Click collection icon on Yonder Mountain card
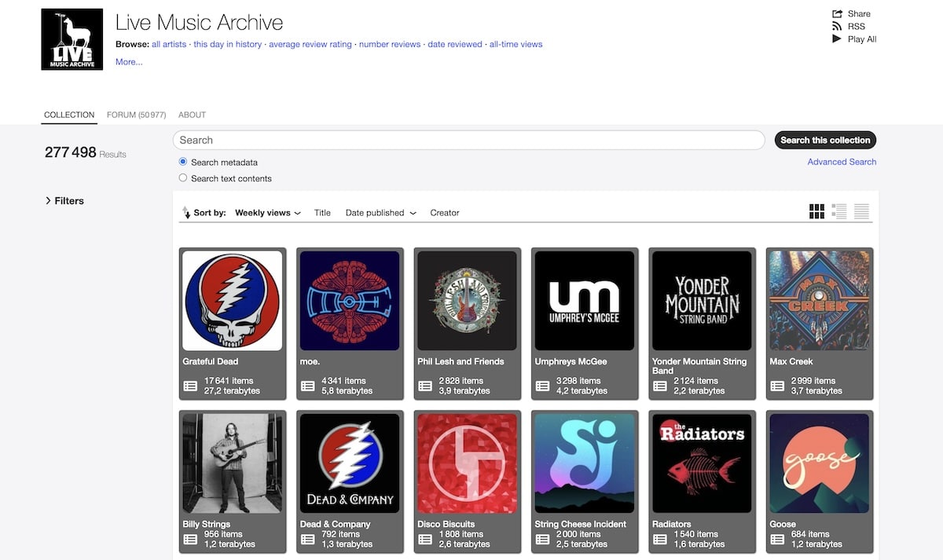The height and width of the screenshot is (560, 943). pyautogui.click(x=660, y=386)
